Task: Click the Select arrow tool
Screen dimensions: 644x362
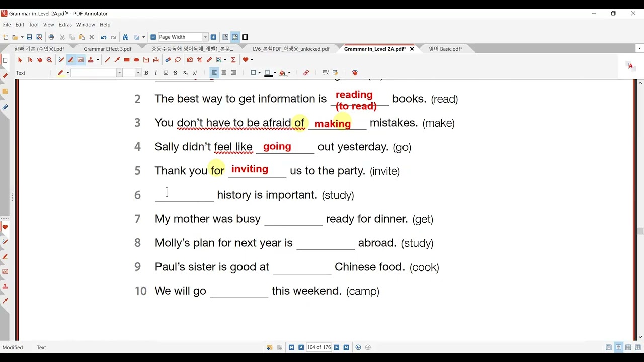Action: [20, 60]
